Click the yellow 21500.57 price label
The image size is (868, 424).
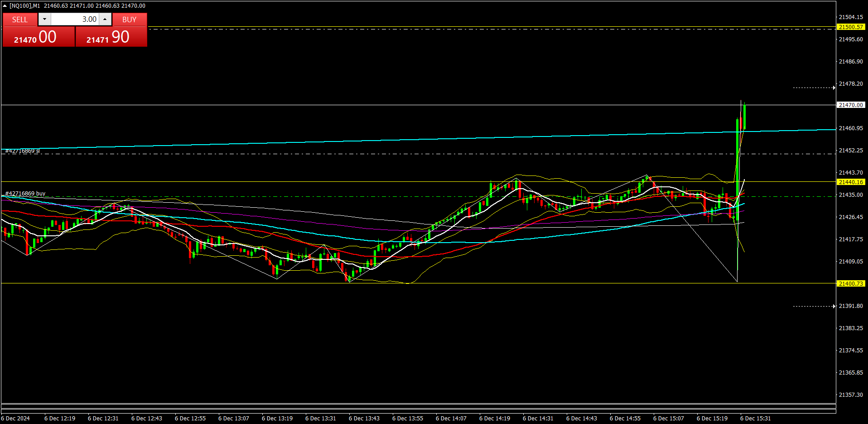pyautogui.click(x=851, y=27)
